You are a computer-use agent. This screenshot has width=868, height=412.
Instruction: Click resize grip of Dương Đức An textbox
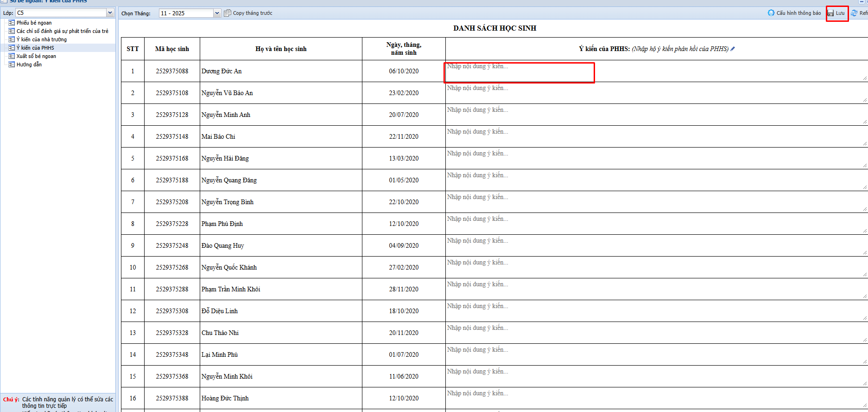point(865,78)
